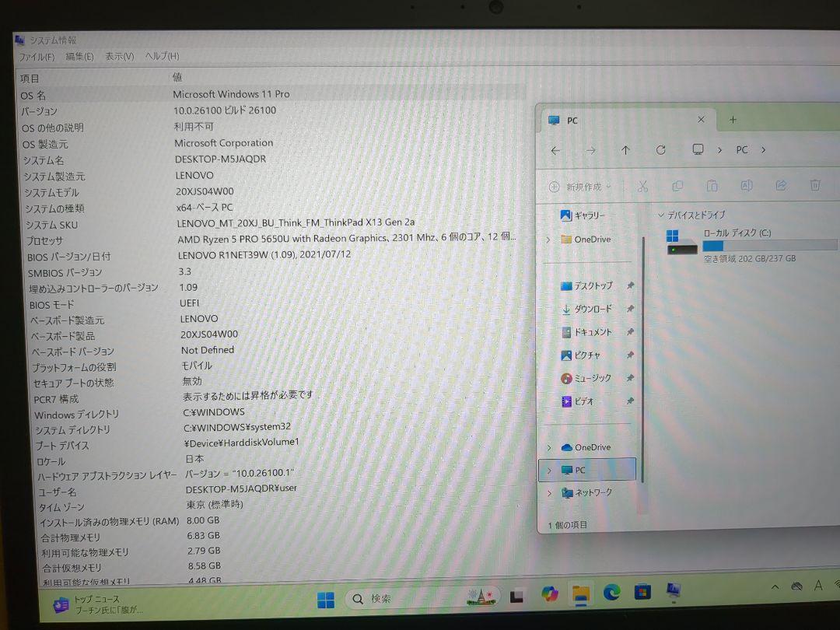Screen dimensions: 840x630
Task: Open ピクチャ in the sidebar
Action: tap(580, 355)
